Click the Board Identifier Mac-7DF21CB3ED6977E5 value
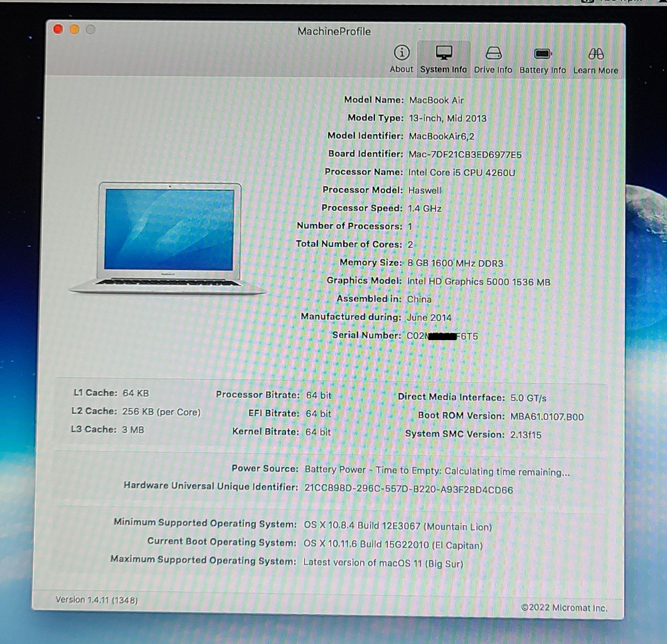This screenshot has height=644, width=667. 465,154
